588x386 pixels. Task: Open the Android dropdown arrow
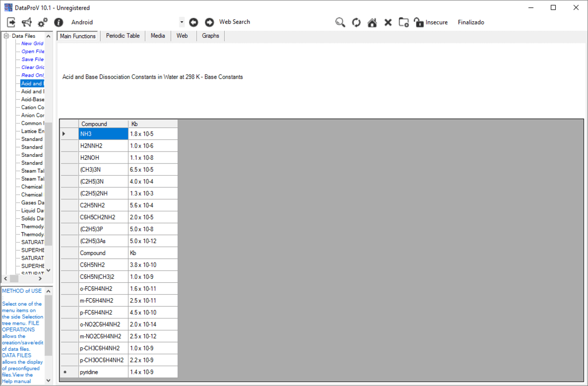tap(182, 22)
